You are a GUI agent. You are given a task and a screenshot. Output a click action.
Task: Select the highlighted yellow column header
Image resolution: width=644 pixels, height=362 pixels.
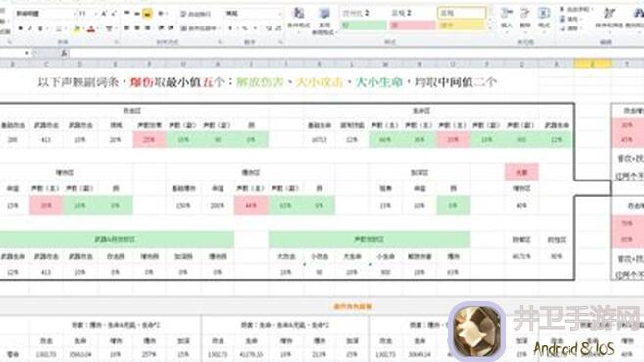(593, 64)
